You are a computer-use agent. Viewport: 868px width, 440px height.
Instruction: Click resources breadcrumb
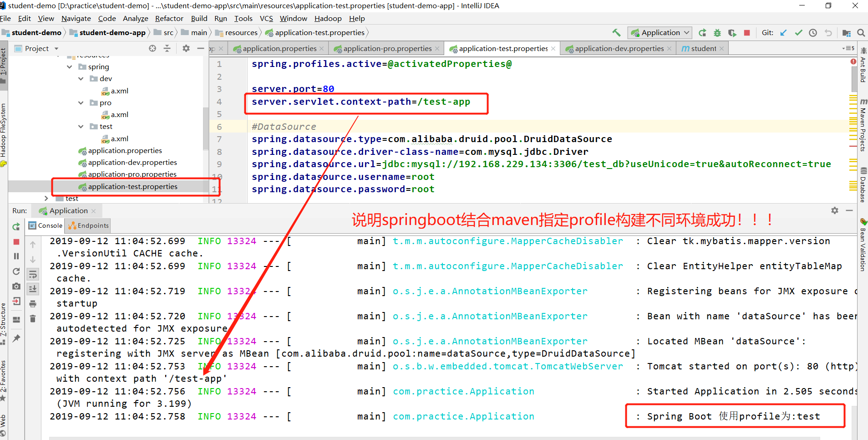click(237, 33)
